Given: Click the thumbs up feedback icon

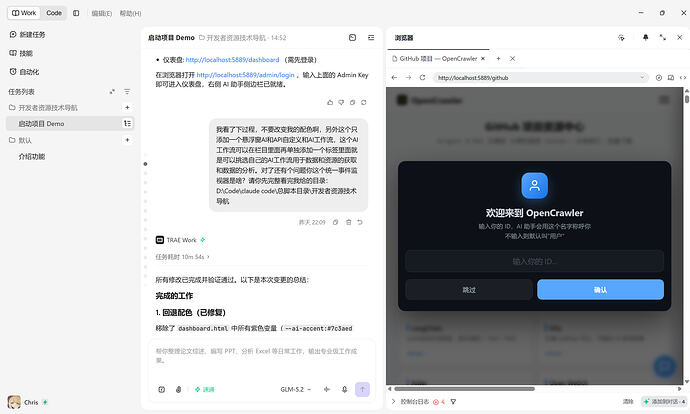Looking at the screenshot, I should 330,103.
